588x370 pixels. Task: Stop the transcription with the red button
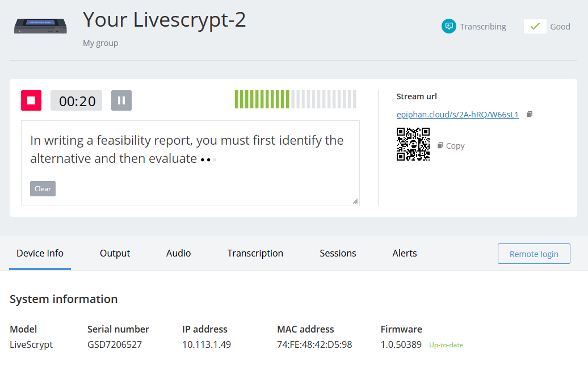click(31, 100)
